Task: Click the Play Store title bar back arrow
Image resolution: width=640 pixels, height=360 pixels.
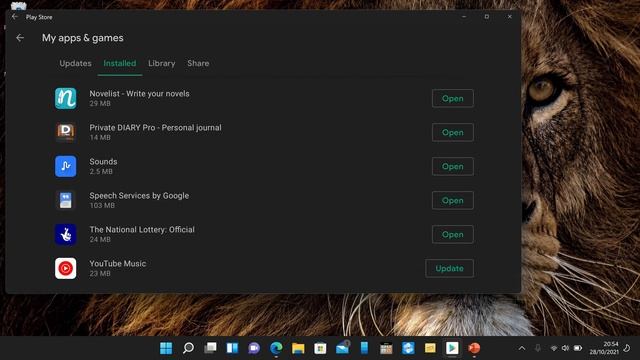Action: tap(15, 17)
